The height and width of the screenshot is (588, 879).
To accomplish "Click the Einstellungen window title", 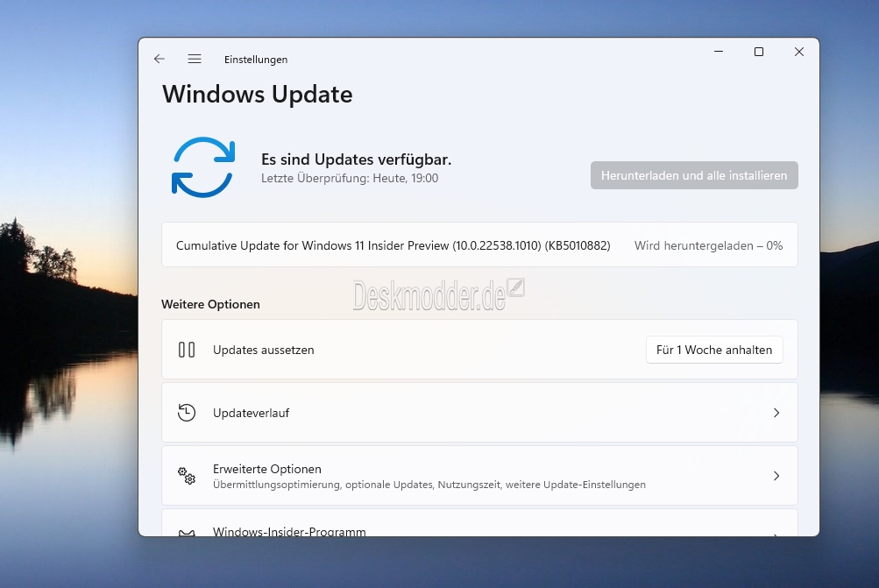I will (x=256, y=60).
